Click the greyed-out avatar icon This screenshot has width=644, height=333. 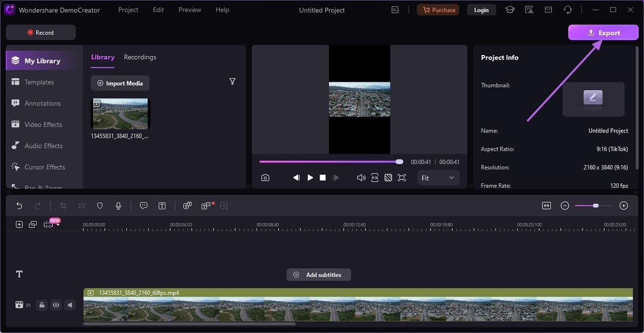click(x=224, y=206)
